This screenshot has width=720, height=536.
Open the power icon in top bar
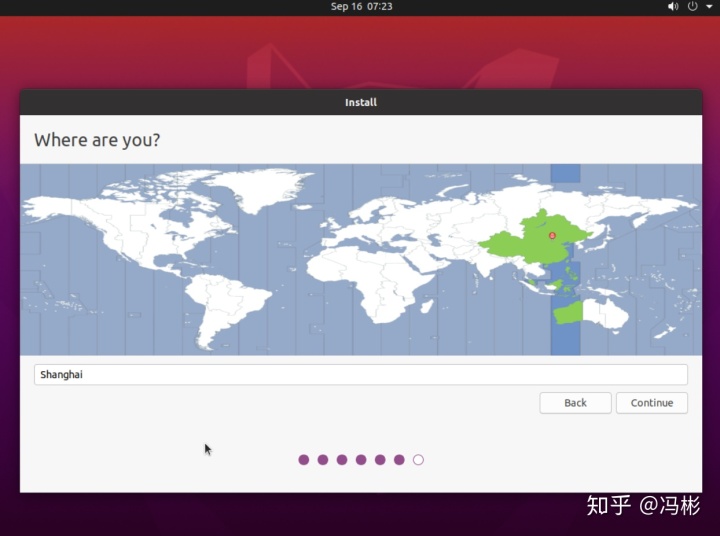(x=692, y=6)
